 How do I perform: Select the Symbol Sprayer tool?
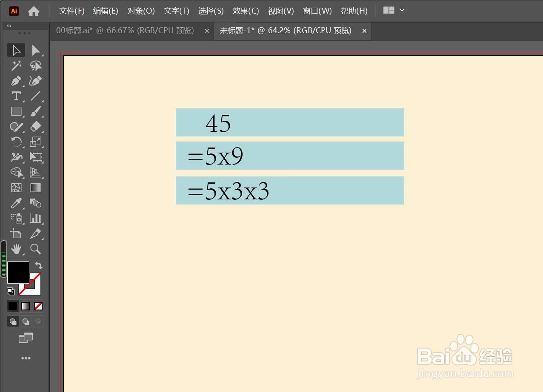point(16,219)
